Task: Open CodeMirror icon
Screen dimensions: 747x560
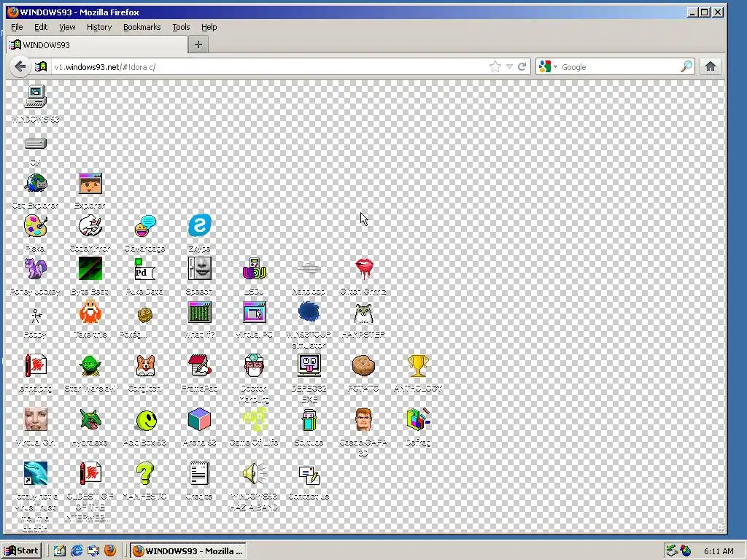Action: (x=90, y=226)
